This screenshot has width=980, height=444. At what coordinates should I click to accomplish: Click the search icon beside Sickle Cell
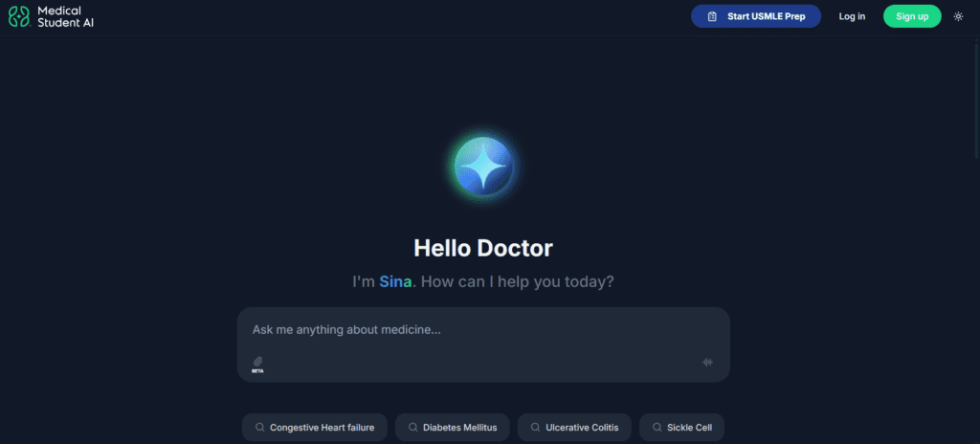pyautogui.click(x=657, y=428)
